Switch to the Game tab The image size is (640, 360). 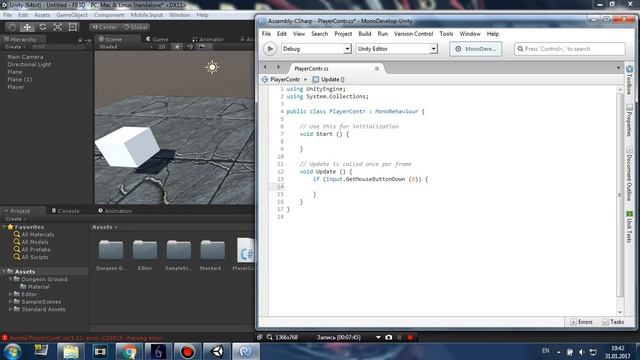point(157,39)
